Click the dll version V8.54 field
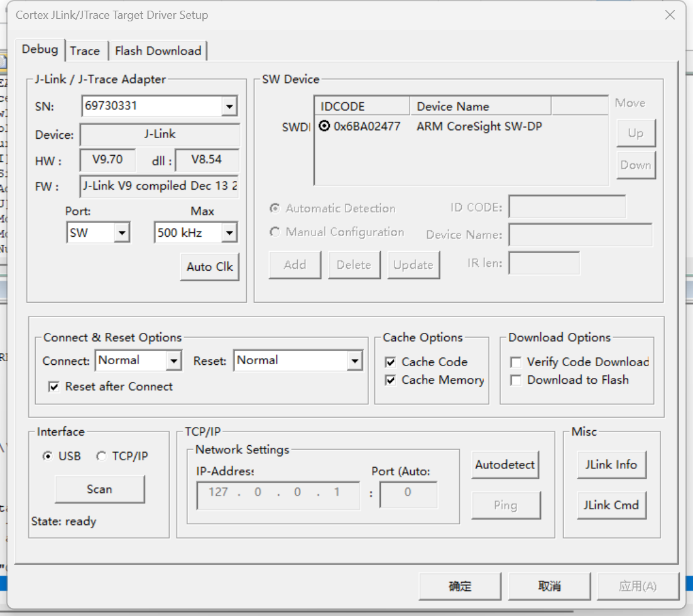Screen dimensions: 693x616 (x=207, y=160)
